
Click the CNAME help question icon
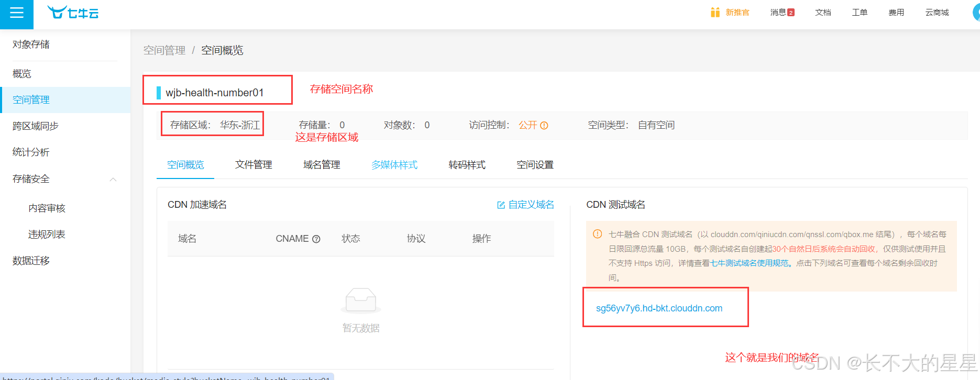[316, 239]
